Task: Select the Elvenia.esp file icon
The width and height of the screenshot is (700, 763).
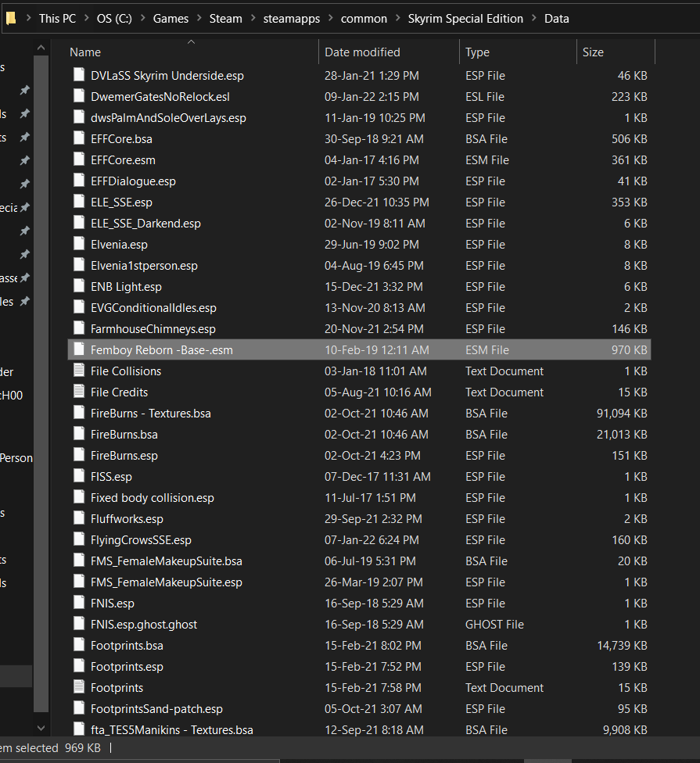Action: (x=79, y=244)
